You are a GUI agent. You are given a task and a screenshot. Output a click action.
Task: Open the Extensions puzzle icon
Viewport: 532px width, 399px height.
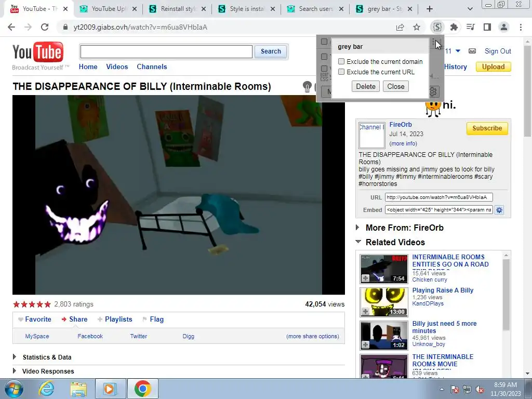(x=454, y=27)
